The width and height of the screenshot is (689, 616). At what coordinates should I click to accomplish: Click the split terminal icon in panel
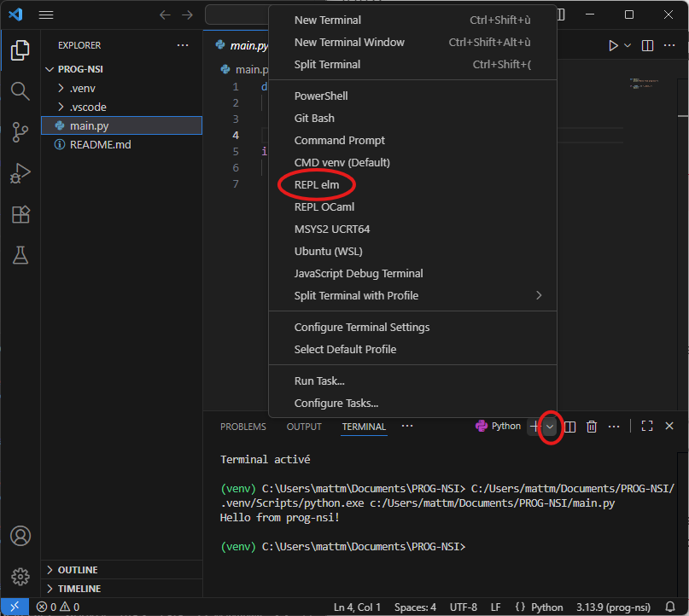(570, 427)
